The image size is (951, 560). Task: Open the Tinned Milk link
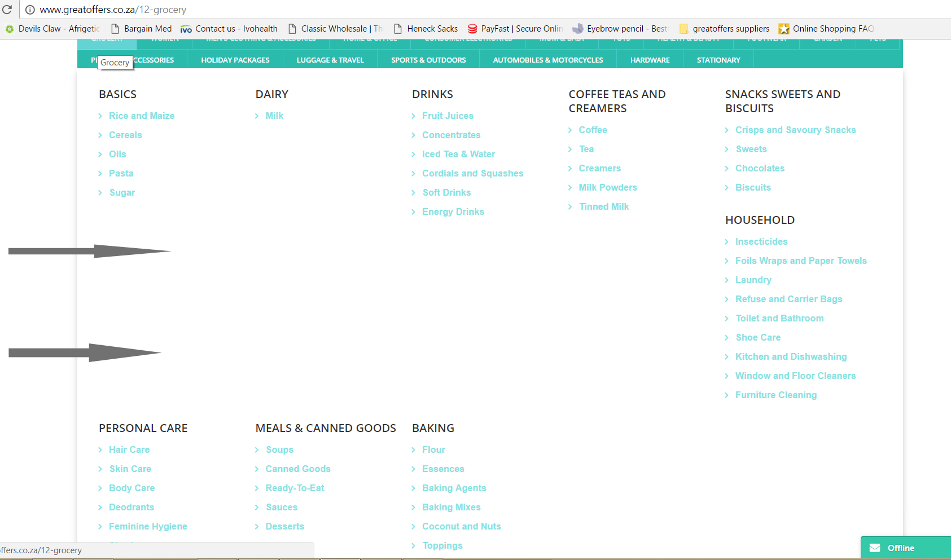click(604, 206)
